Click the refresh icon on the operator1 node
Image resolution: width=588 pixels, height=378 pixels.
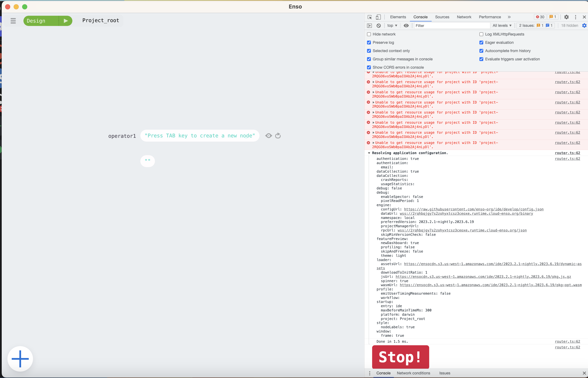278,135
